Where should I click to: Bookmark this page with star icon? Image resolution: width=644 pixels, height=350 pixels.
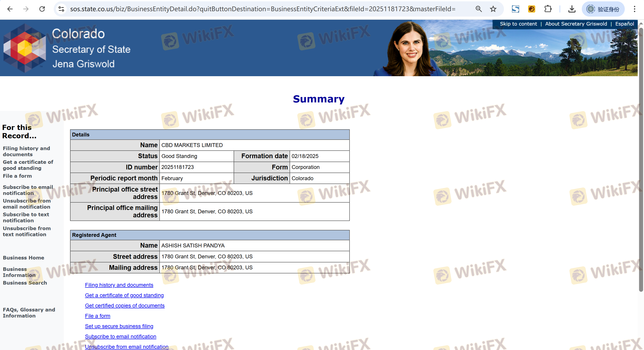coord(493,9)
